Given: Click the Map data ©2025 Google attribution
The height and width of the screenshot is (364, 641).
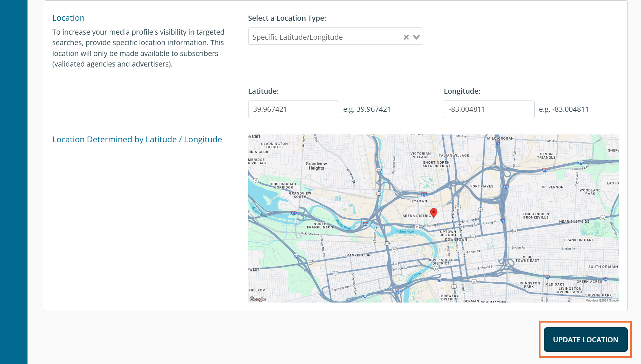Looking at the screenshot, I should [x=602, y=300].
